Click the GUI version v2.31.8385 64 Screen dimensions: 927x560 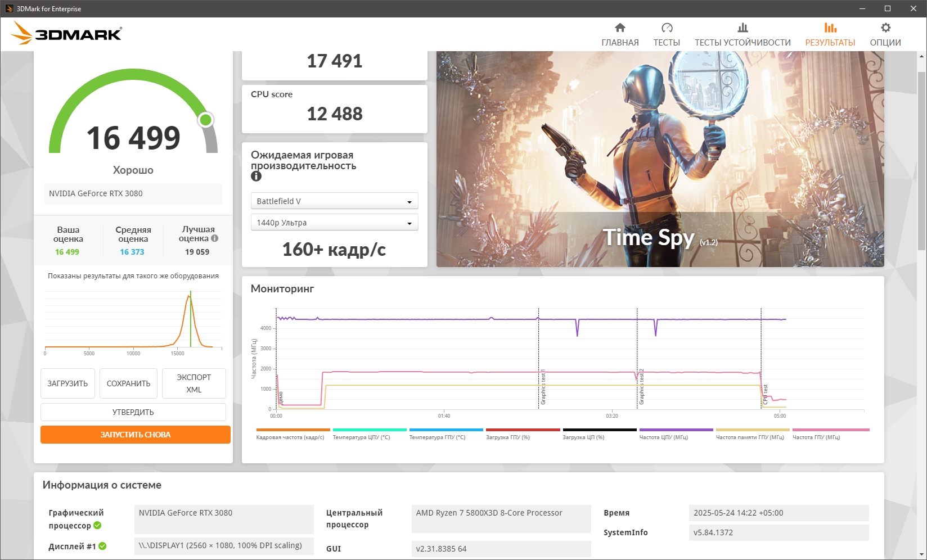[501, 549]
